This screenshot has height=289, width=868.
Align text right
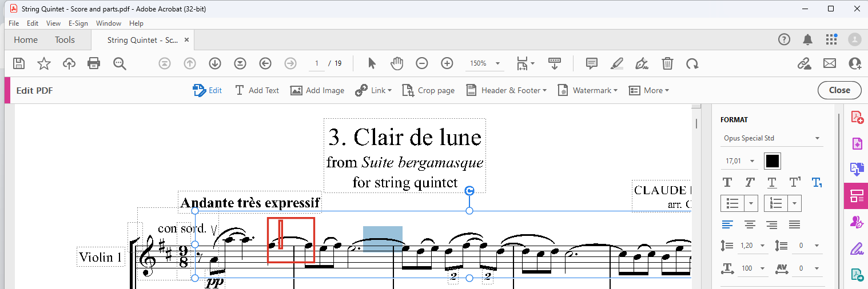click(772, 224)
